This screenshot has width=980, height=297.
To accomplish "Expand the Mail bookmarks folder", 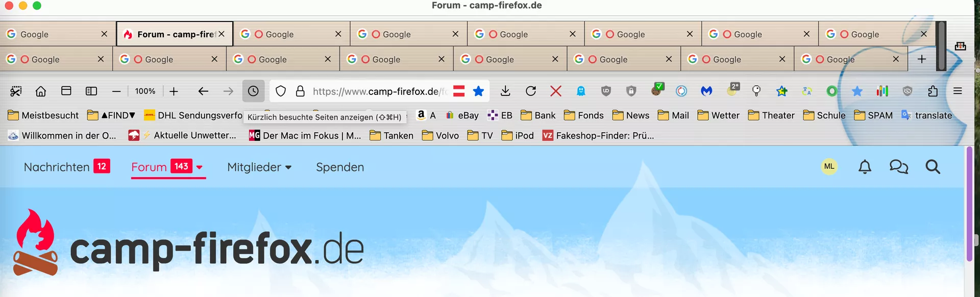I will click(673, 115).
